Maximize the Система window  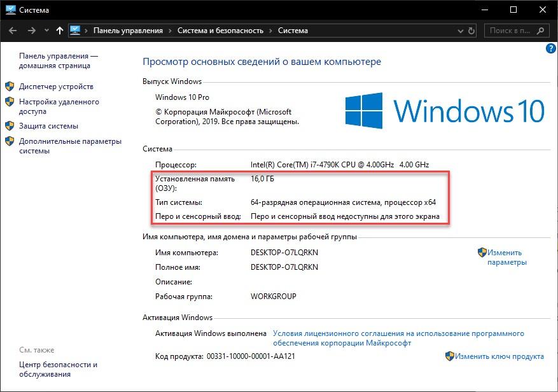513,10
